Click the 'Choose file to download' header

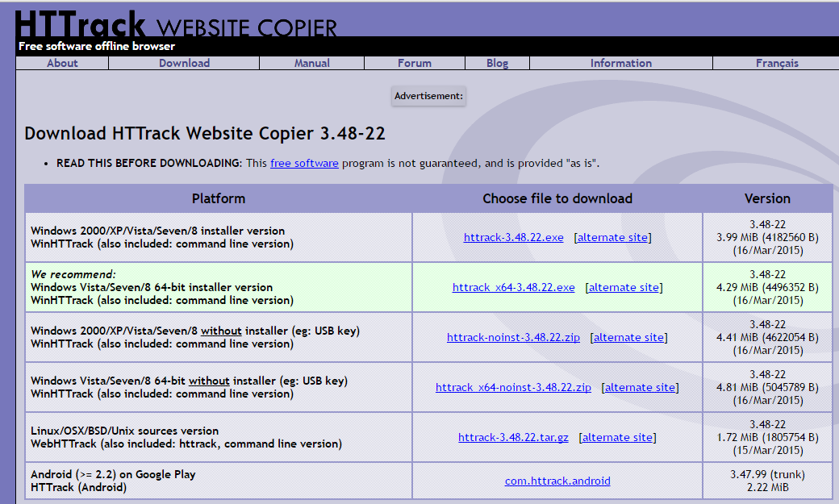(557, 198)
